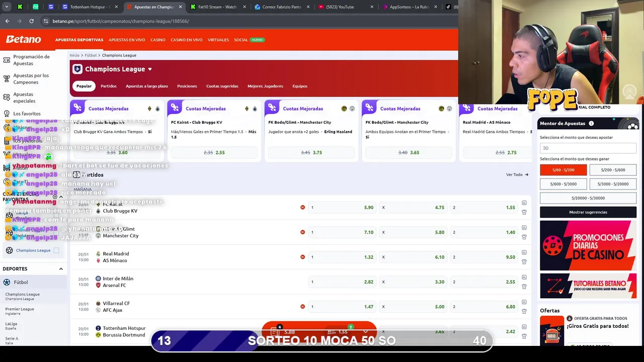This screenshot has width=644, height=362.
Task: Switch to Apuestas a largo plazo tab
Action: coord(147,86)
